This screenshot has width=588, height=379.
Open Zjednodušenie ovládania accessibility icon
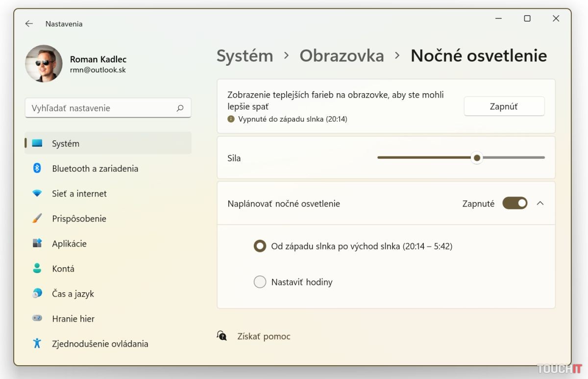37,344
